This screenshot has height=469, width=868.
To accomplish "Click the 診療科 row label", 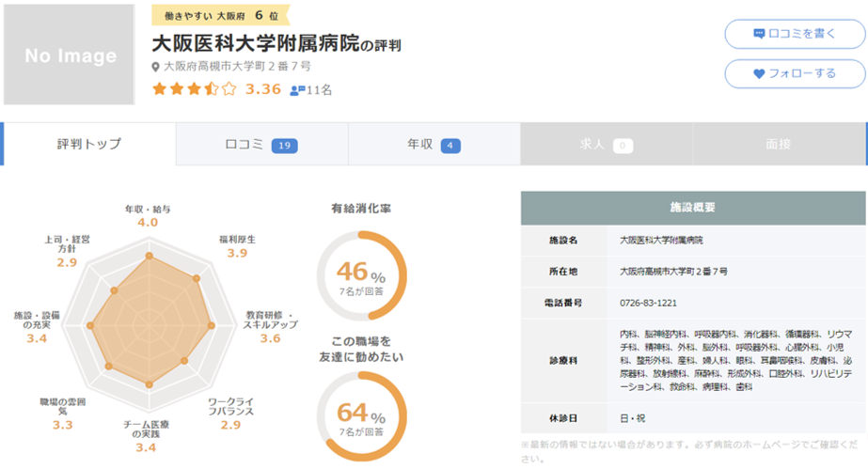I will pyautogui.click(x=563, y=361).
